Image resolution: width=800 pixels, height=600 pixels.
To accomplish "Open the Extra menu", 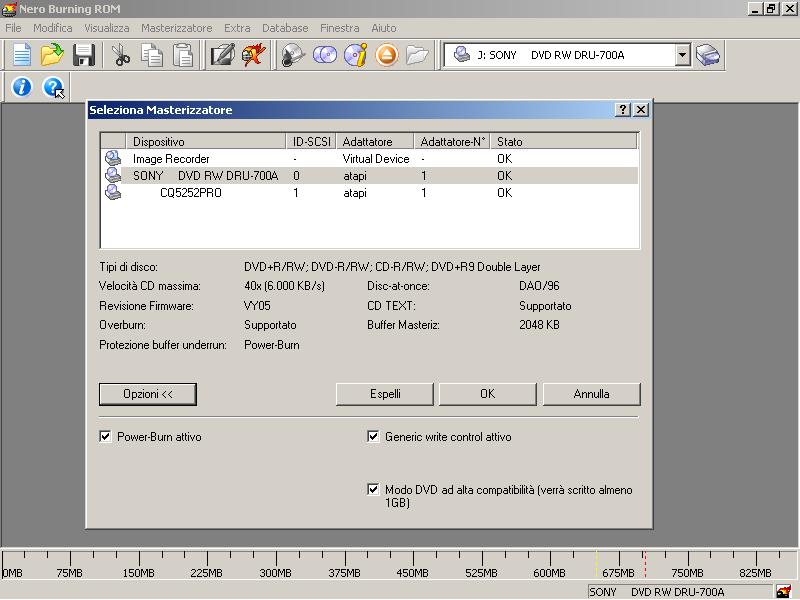I will [237, 28].
